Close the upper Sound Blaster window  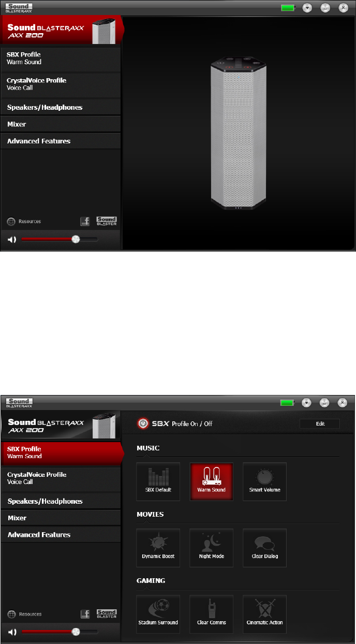pyautogui.click(x=343, y=8)
